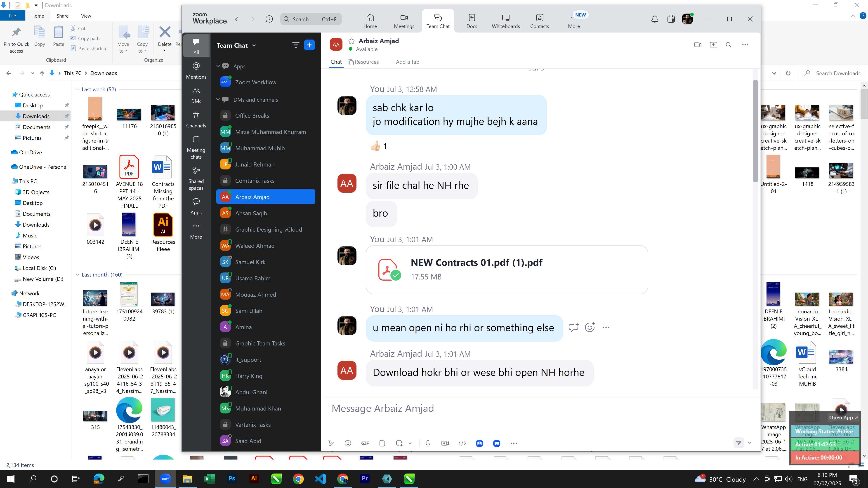Screen dimensions: 868x488
Task: Share screen from the chat header
Action: (x=713, y=45)
